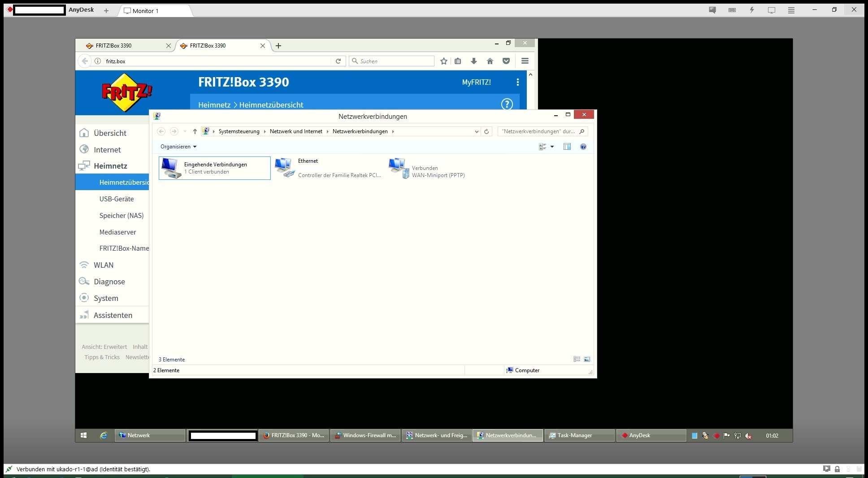Open FRITZ!Box help question mark
Image resolution: width=868 pixels, height=478 pixels.
[507, 104]
